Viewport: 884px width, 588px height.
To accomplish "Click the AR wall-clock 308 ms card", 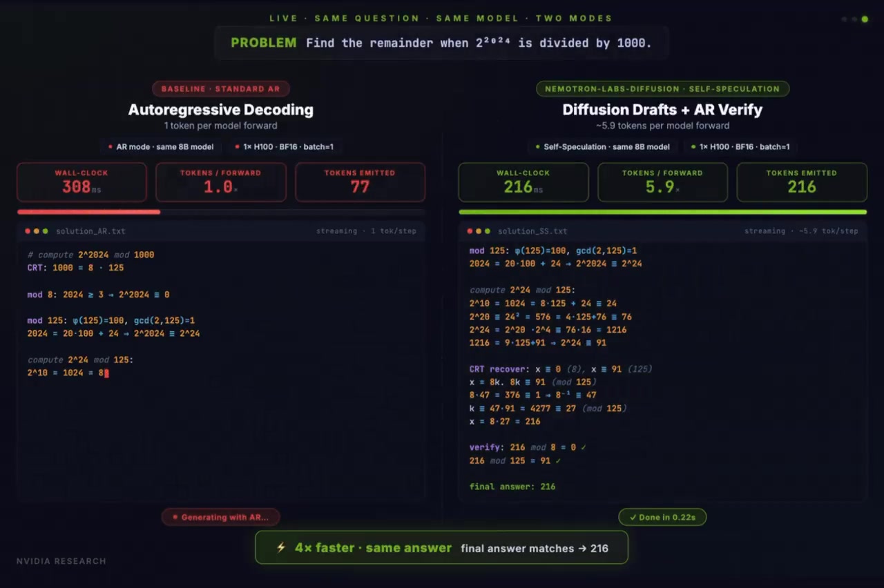I will pos(81,182).
